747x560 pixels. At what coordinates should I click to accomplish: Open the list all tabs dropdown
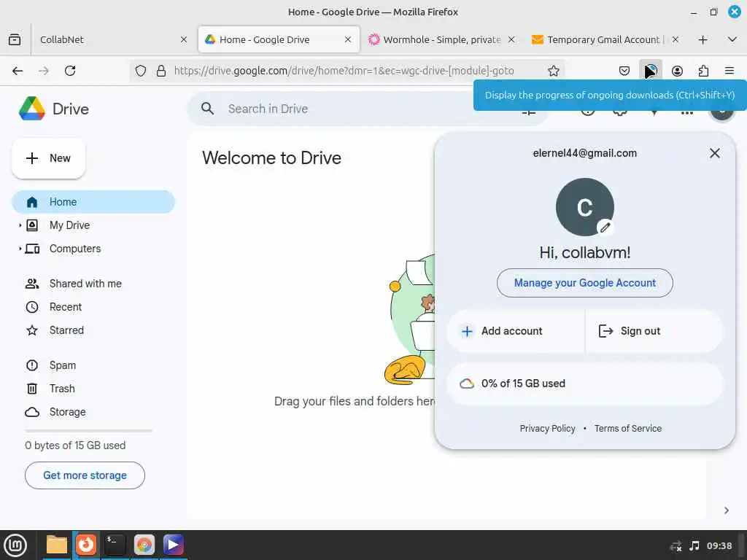click(732, 39)
